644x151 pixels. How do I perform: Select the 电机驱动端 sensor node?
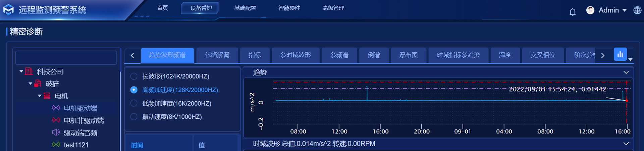pyautogui.click(x=80, y=108)
